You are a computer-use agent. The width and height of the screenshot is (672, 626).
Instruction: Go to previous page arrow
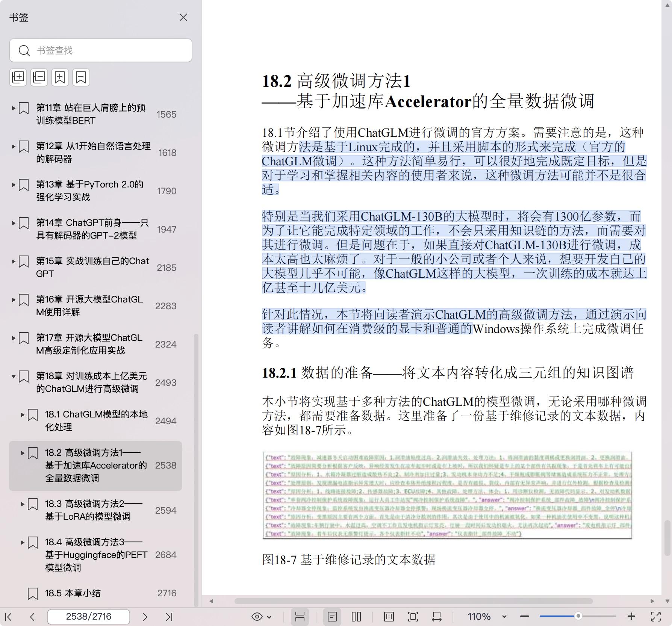tap(32, 617)
